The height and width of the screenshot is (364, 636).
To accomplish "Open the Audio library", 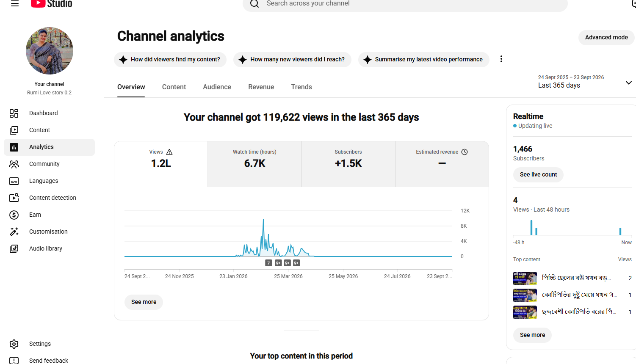I will click(x=49, y=248).
